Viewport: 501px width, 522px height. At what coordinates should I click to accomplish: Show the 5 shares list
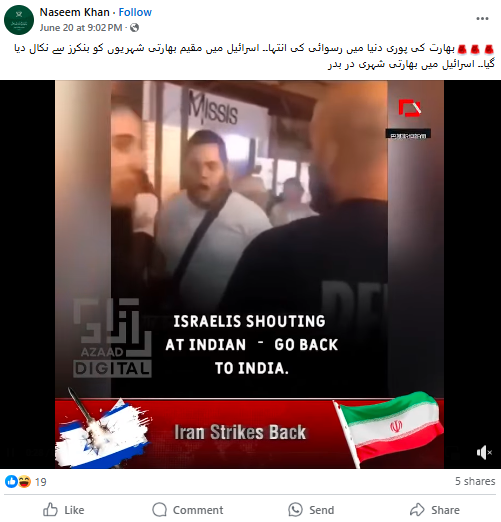pyautogui.click(x=475, y=481)
